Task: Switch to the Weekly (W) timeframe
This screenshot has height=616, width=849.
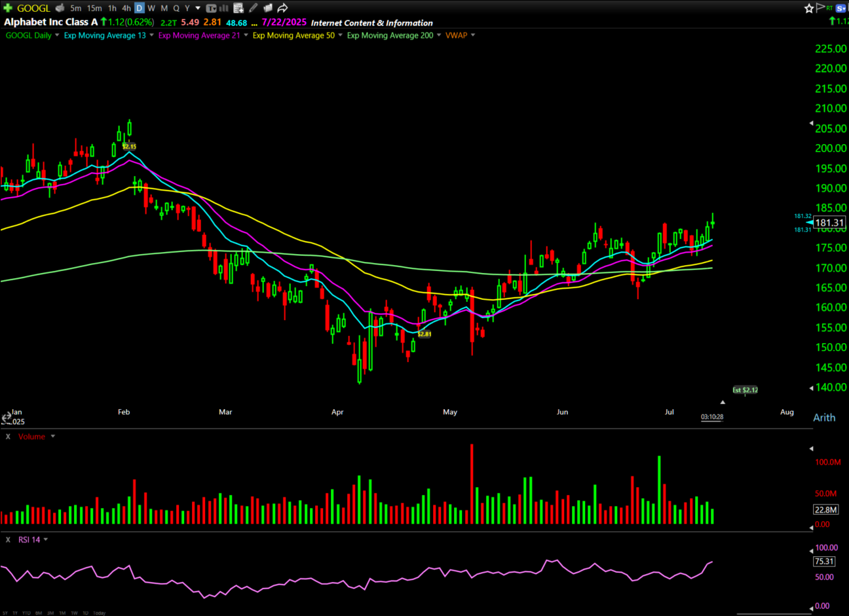Action: point(151,8)
